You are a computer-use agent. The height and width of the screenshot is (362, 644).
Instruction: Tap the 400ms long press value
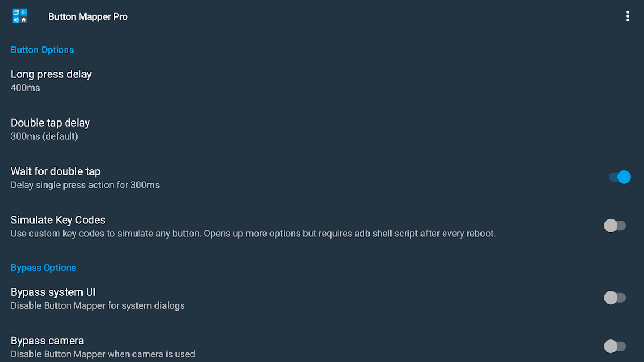pos(25,88)
